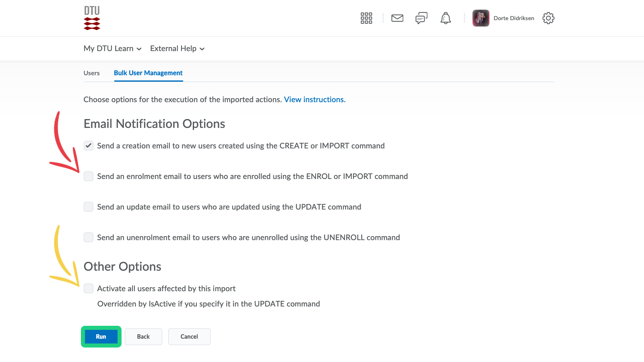
Task: Check Activate all users affected by import
Action: coord(89,288)
